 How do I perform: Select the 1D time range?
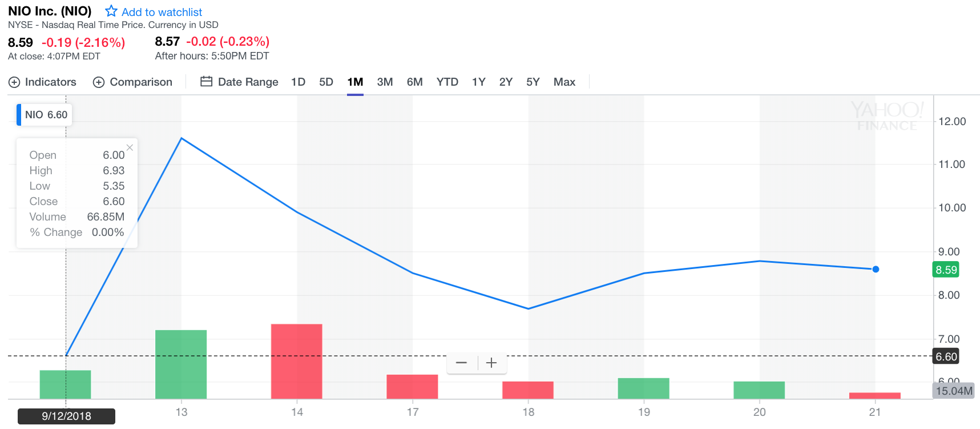pos(298,82)
